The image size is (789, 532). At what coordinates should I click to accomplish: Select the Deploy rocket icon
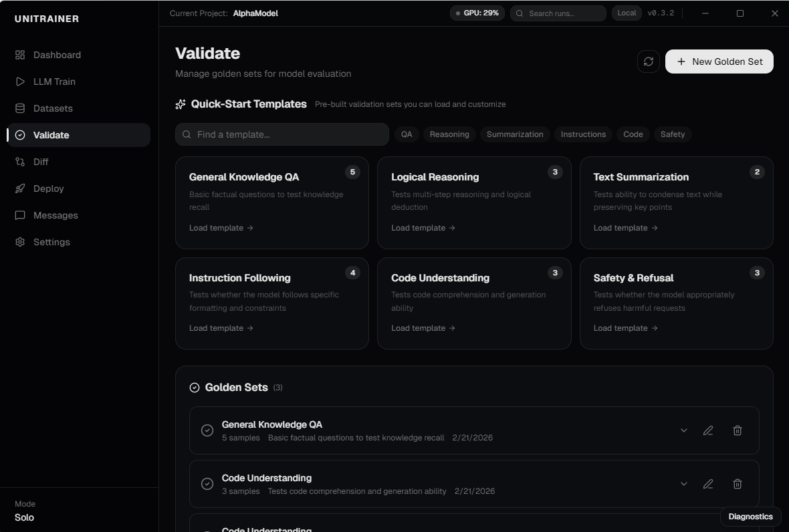[21, 188]
